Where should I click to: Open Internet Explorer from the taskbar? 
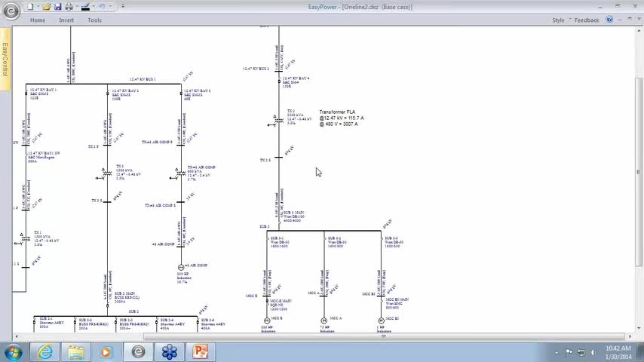tap(44, 352)
